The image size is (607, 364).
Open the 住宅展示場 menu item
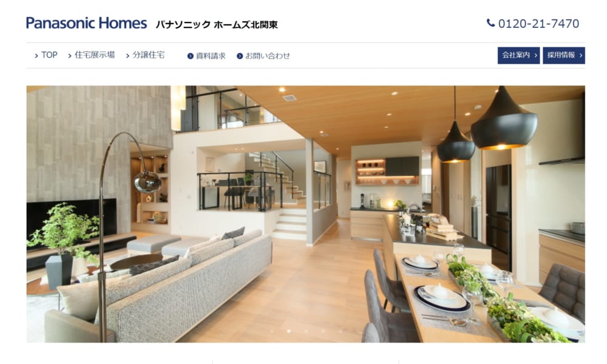tap(95, 55)
